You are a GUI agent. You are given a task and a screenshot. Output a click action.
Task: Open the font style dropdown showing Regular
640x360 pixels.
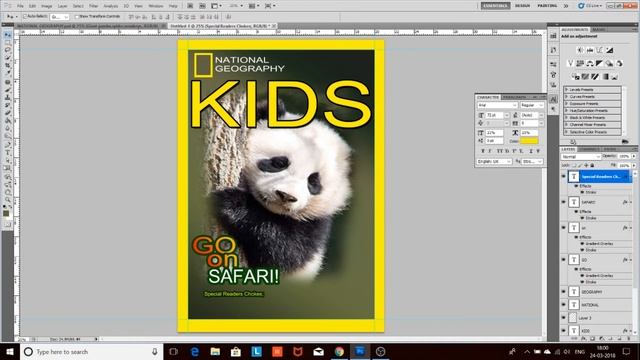pos(531,105)
